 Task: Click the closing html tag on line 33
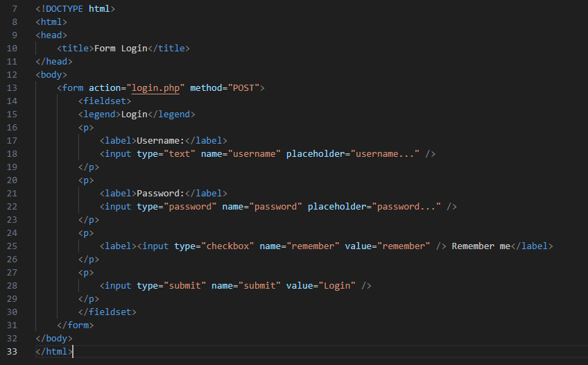[54, 352]
